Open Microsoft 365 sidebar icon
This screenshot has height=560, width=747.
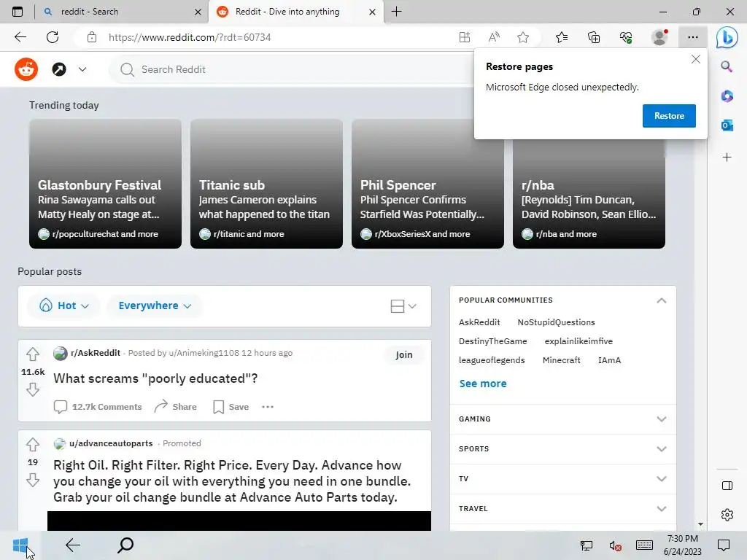point(727,96)
